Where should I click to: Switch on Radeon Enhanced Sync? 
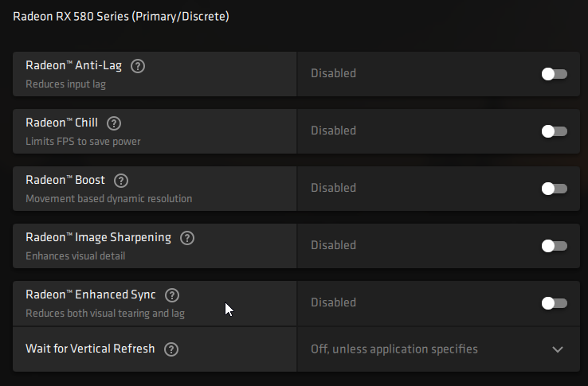(x=554, y=303)
